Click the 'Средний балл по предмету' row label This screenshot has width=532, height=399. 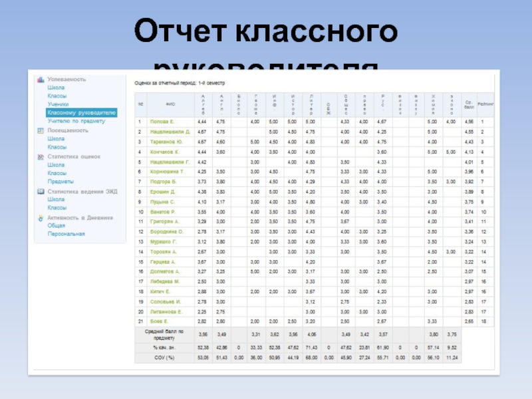tap(164, 335)
